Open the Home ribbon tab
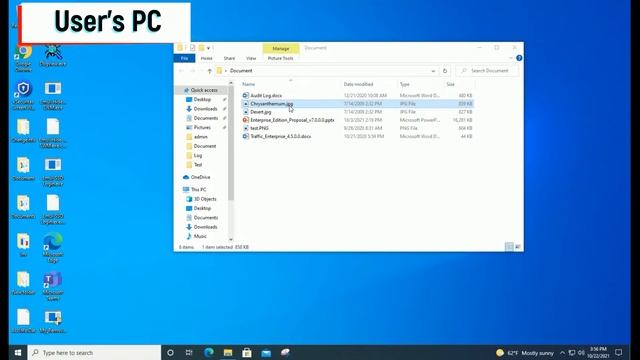 pyautogui.click(x=207, y=58)
